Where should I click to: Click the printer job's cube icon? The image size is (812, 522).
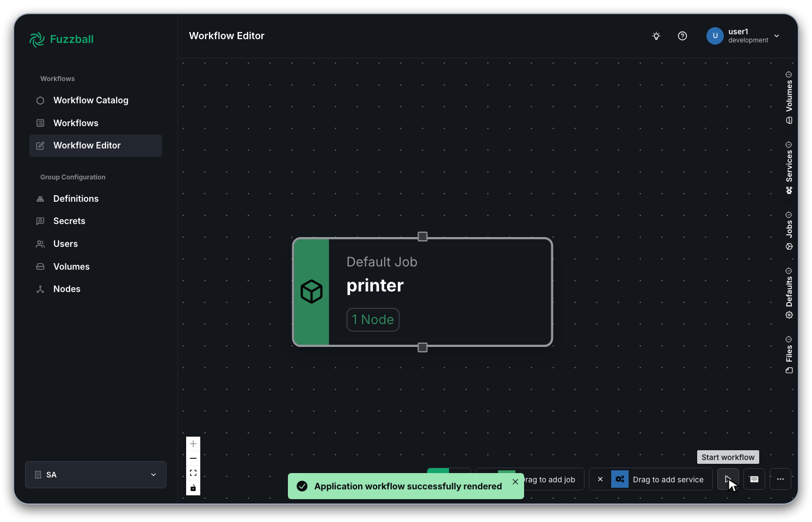click(x=311, y=291)
